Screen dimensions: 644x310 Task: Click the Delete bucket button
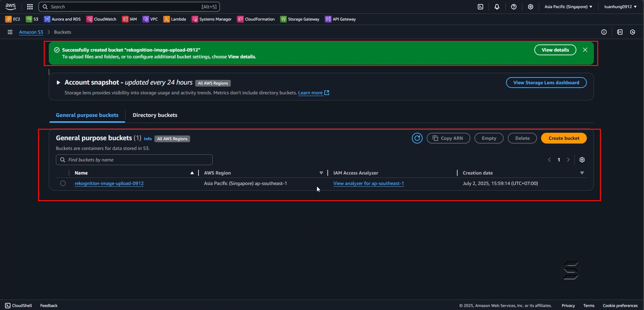[522, 138]
